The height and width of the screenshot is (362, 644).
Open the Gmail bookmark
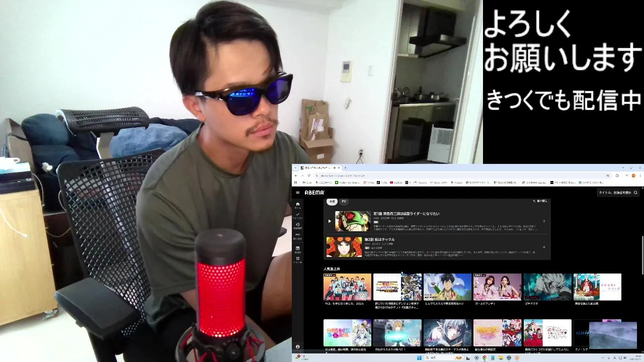(307, 182)
